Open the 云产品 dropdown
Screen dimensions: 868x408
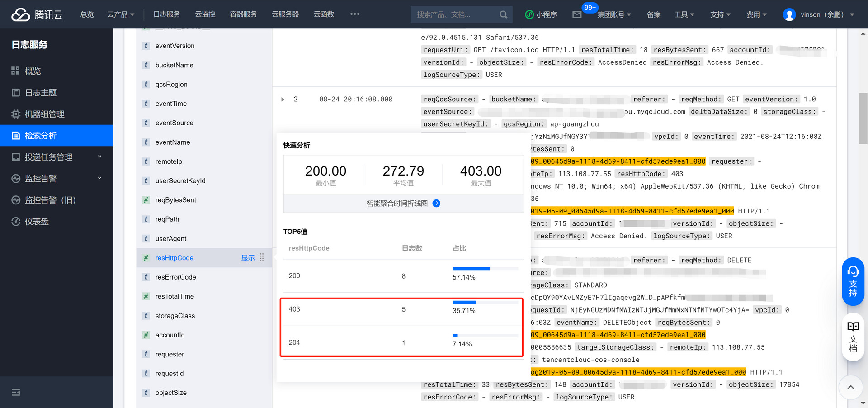(121, 14)
